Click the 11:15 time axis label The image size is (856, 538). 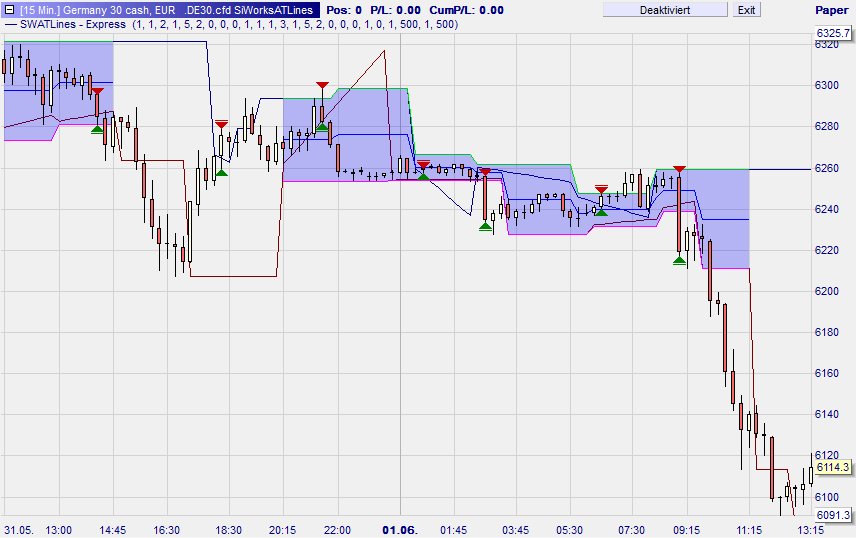pos(749,530)
